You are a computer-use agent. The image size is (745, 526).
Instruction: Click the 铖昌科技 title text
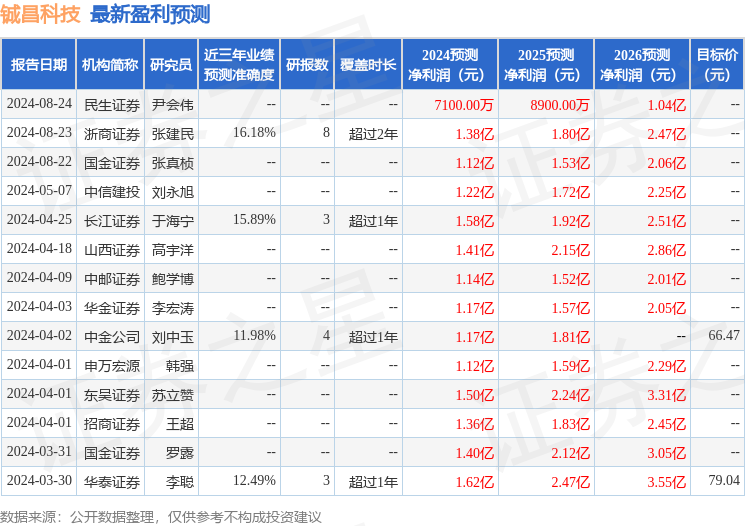(40, 14)
